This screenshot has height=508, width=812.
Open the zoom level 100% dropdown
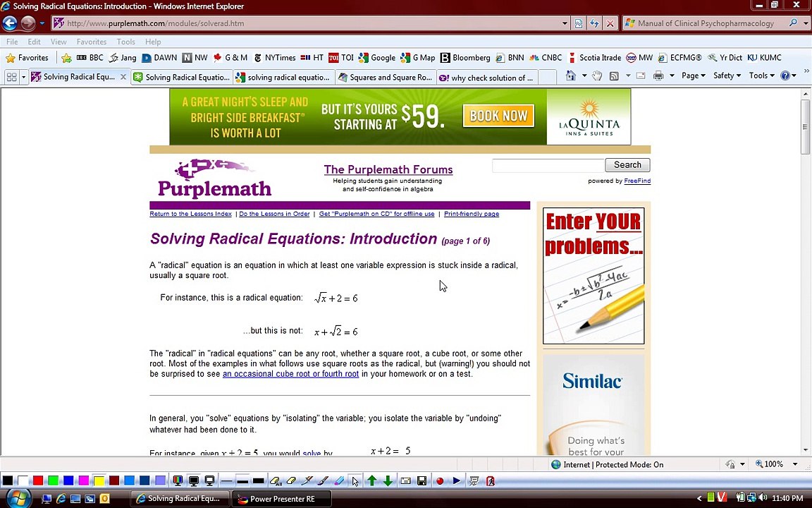(x=795, y=464)
